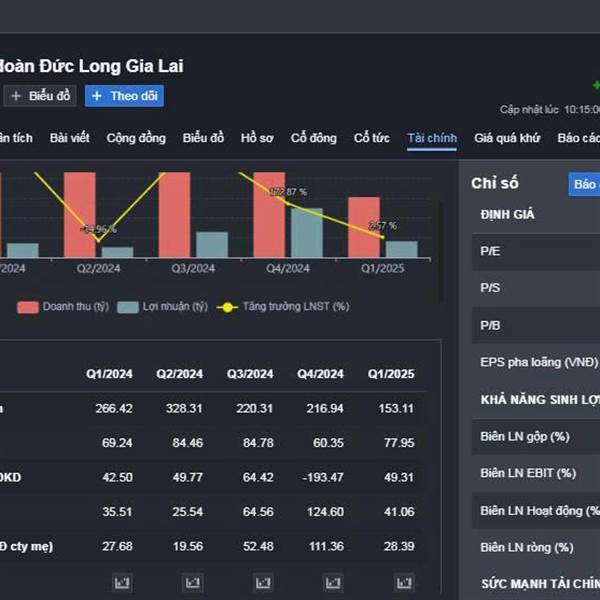
Task: Click the Q1/2025 column header
Action: [x=391, y=374]
